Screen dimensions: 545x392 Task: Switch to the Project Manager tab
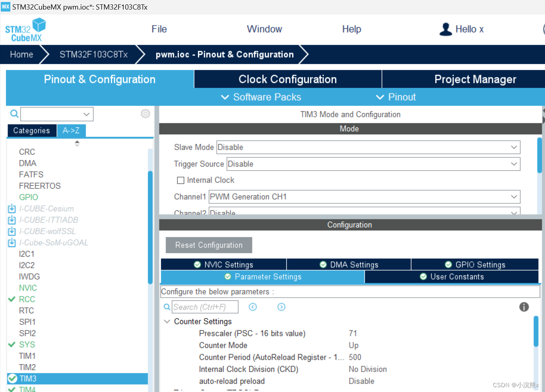coord(464,79)
